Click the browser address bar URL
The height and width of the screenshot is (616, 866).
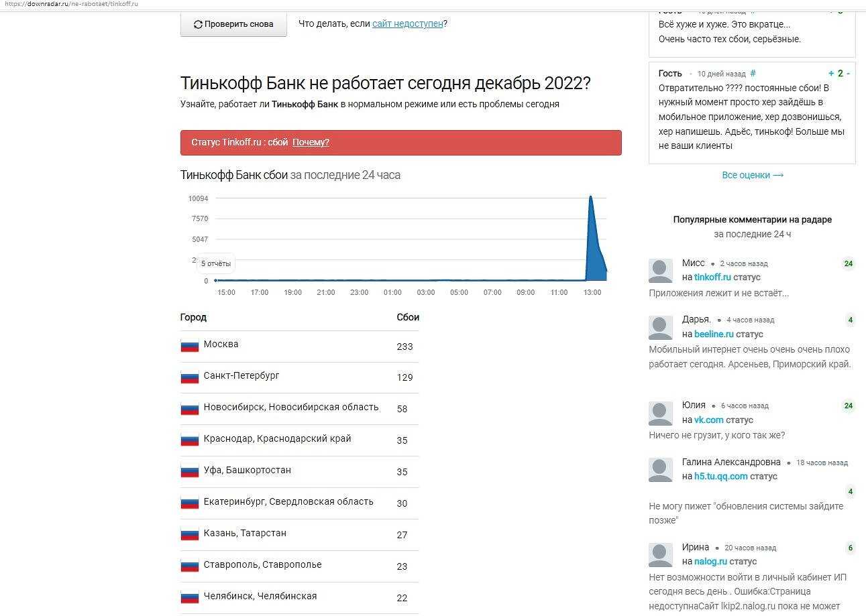click(x=70, y=4)
